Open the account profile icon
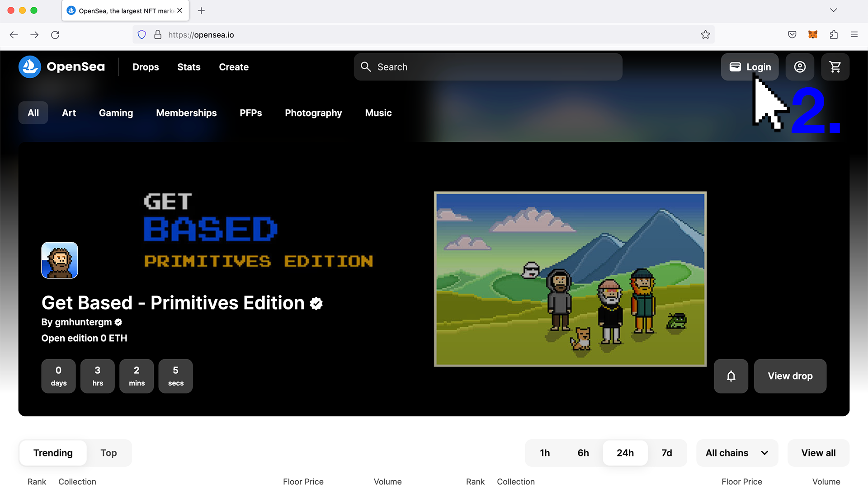The height and width of the screenshot is (488, 868). (x=800, y=67)
